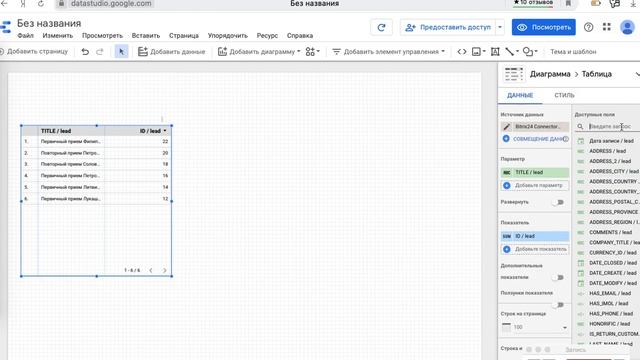Click the ID / lead column sort arrow
Image resolution: width=640 pixels, height=360 pixels.
(165, 131)
